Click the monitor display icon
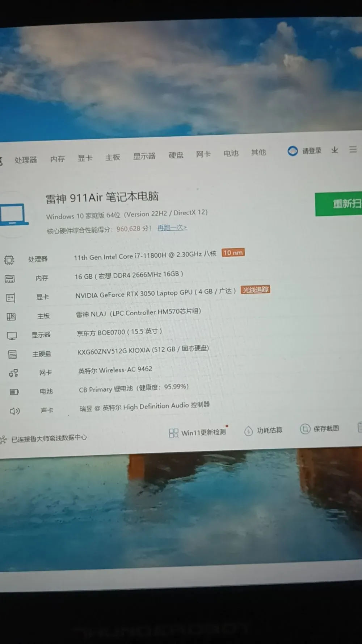362x644 pixels. pyautogui.click(x=12, y=336)
